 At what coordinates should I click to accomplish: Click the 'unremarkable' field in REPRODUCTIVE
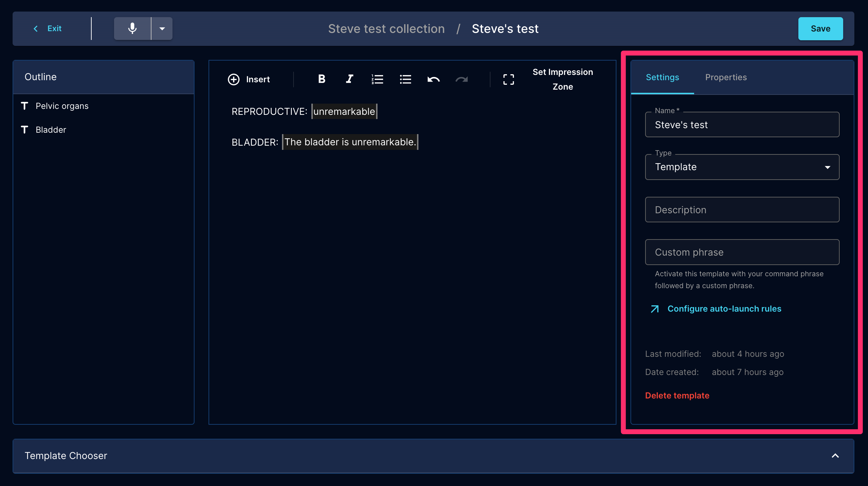(344, 111)
